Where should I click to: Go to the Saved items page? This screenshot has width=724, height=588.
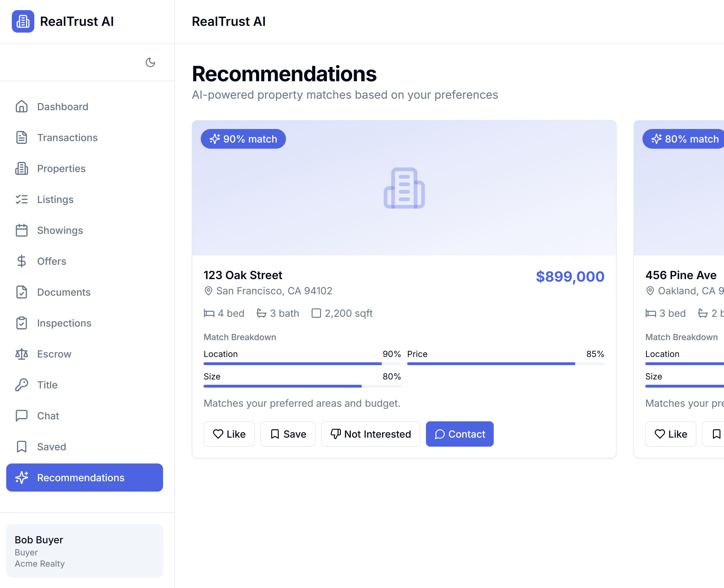point(51,447)
